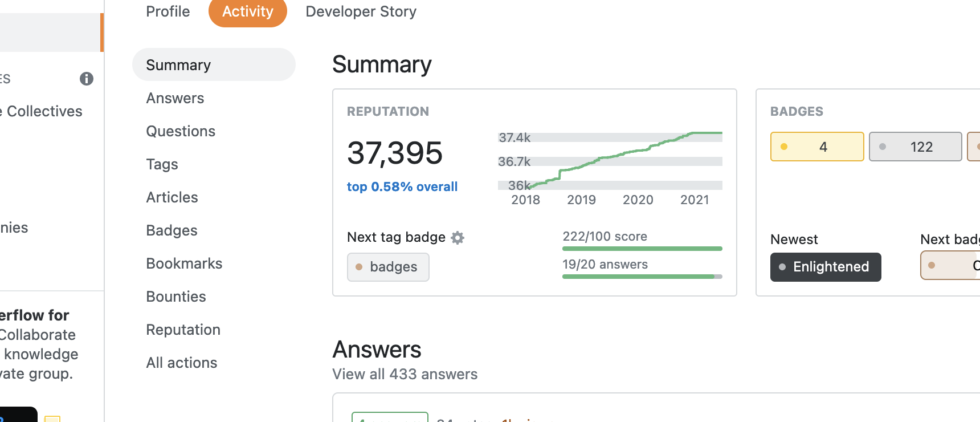Screen dimensions: 980x422
Task: Click View all 433 answers
Action: pyautogui.click(x=405, y=374)
